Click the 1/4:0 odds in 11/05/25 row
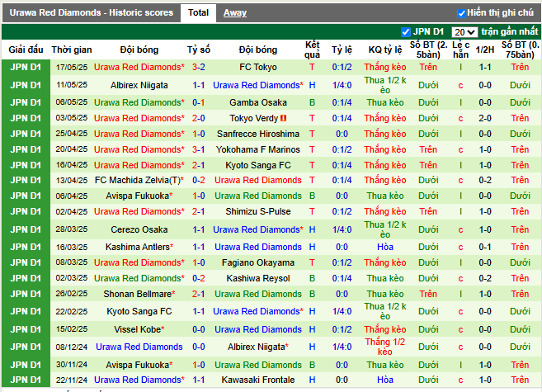542x392 pixels. tap(342, 85)
